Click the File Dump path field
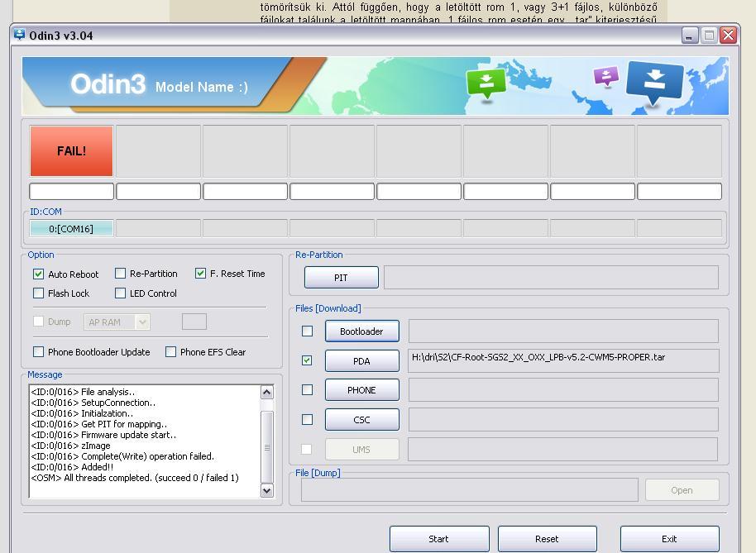This screenshot has width=756, height=553. (x=470, y=490)
